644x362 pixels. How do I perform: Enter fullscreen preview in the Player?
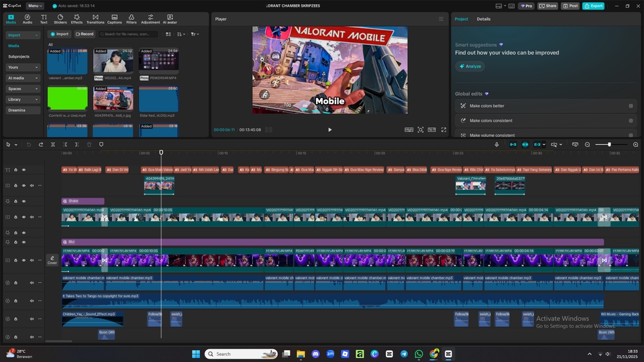(443, 129)
